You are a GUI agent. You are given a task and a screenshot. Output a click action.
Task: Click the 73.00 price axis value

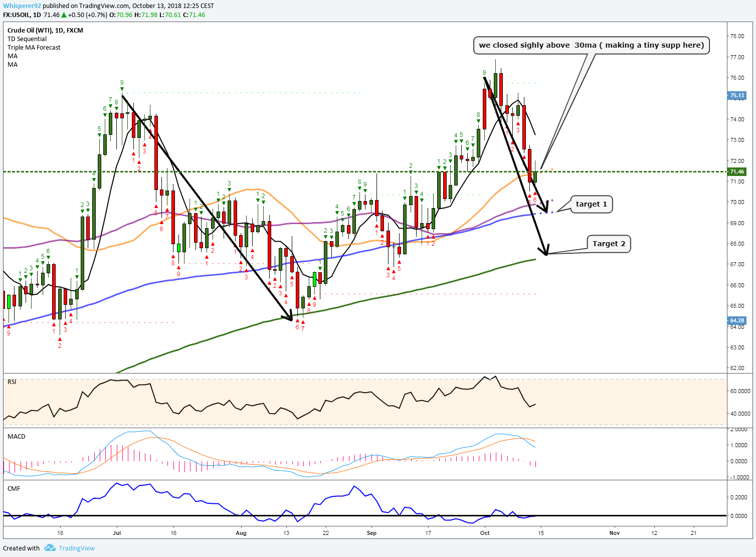tap(737, 140)
